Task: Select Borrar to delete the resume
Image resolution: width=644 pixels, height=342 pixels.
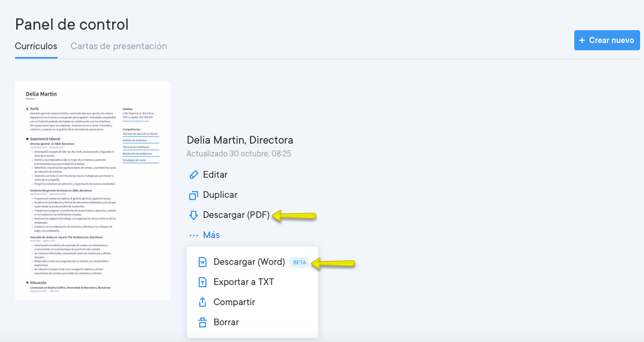Action: click(x=226, y=322)
